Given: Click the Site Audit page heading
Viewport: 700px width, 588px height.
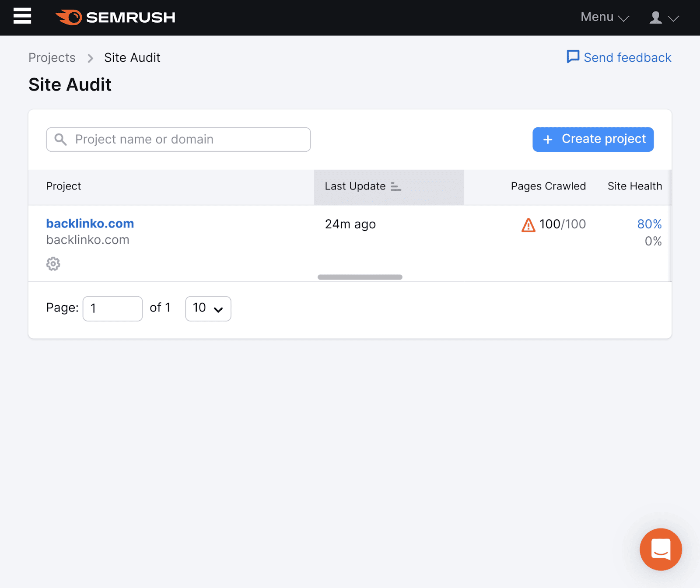Looking at the screenshot, I should coord(70,85).
